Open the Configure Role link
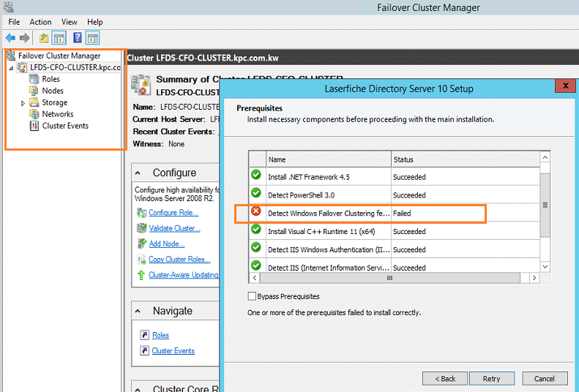 173,213
